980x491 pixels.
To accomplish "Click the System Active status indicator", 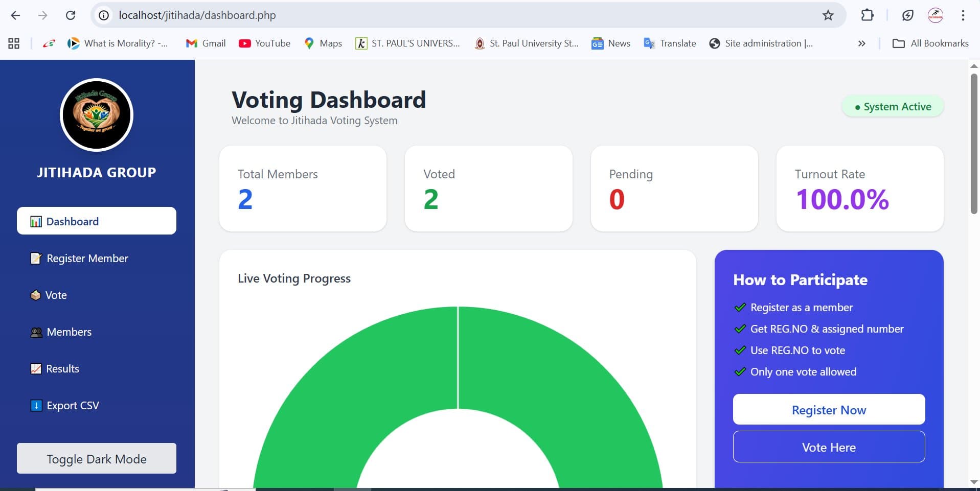I will coord(892,106).
